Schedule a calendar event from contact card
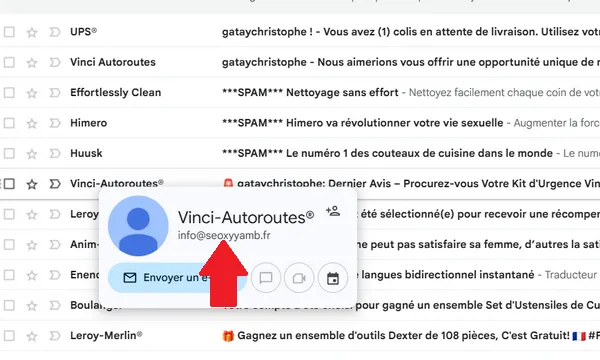This screenshot has height=360, width=600. point(333,278)
